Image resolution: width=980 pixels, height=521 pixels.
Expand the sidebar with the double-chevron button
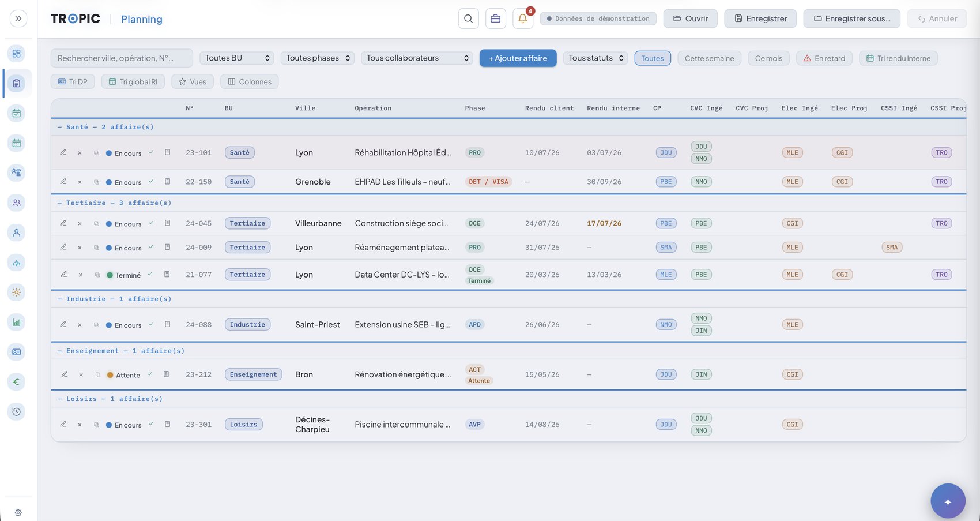[18, 18]
